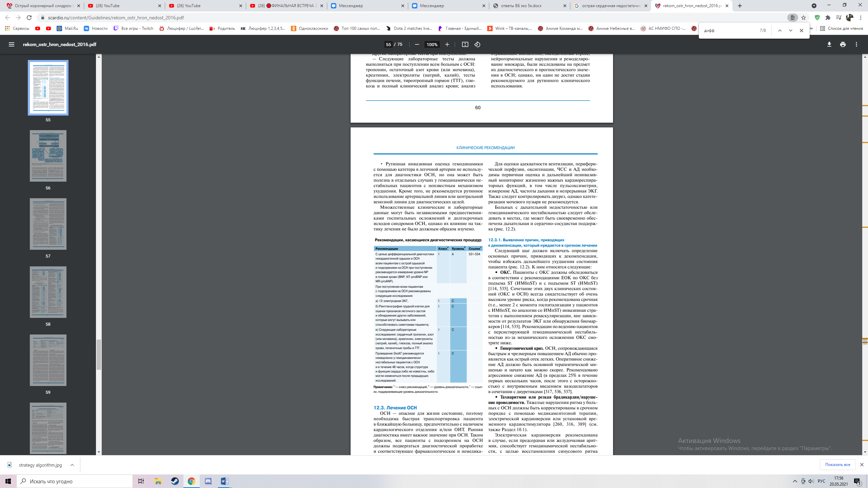
Task: Close the rekom_ostr_hron_nedost_2016 tab
Action: point(727,6)
